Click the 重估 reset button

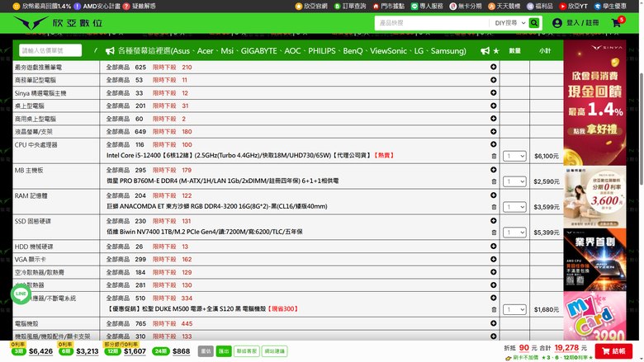(206, 351)
